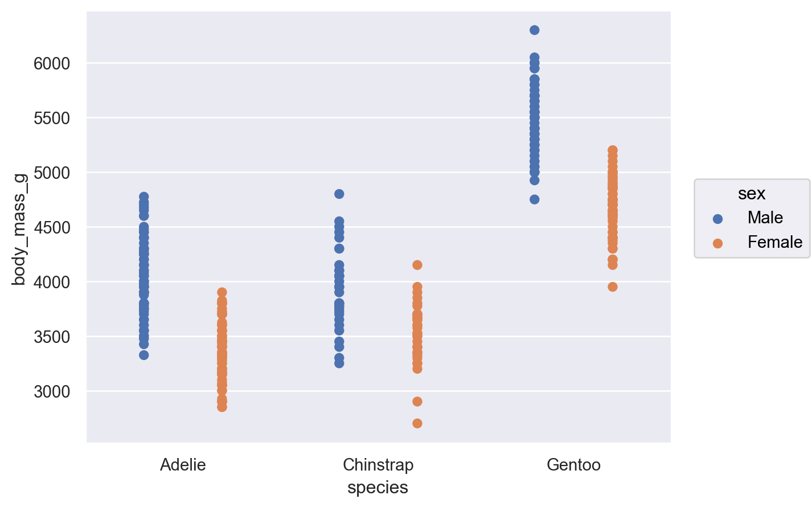The height and width of the screenshot is (507, 812).
Task: Select the Male legend label
Action: (765, 218)
